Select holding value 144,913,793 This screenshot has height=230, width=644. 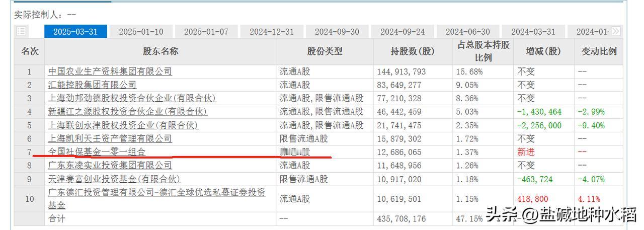[x=401, y=71]
